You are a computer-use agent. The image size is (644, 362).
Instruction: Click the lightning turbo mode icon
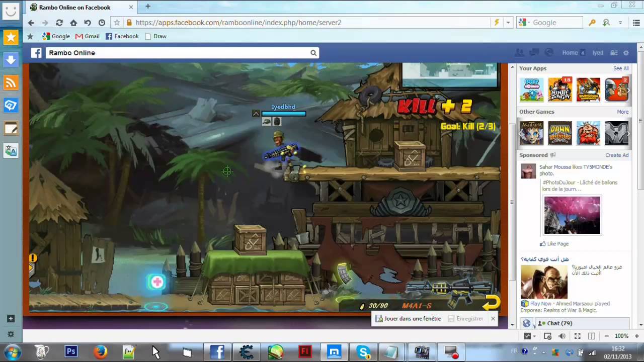point(497,23)
